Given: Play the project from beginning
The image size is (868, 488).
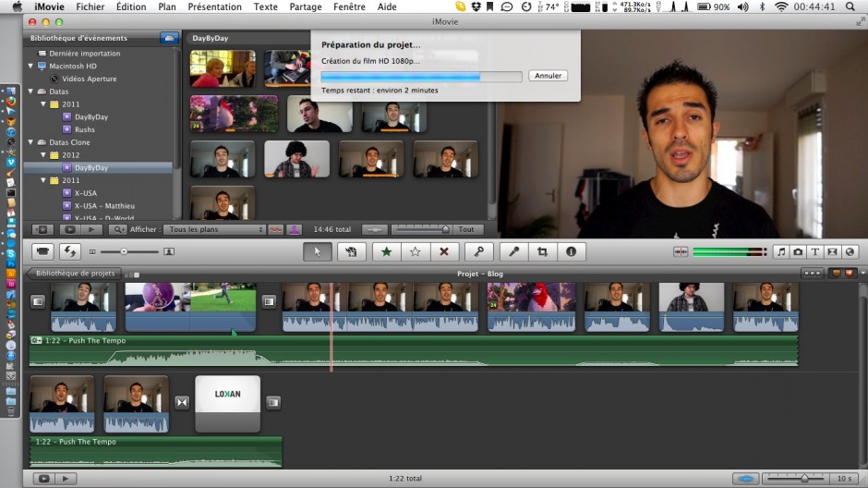Looking at the screenshot, I should tap(66, 479).
